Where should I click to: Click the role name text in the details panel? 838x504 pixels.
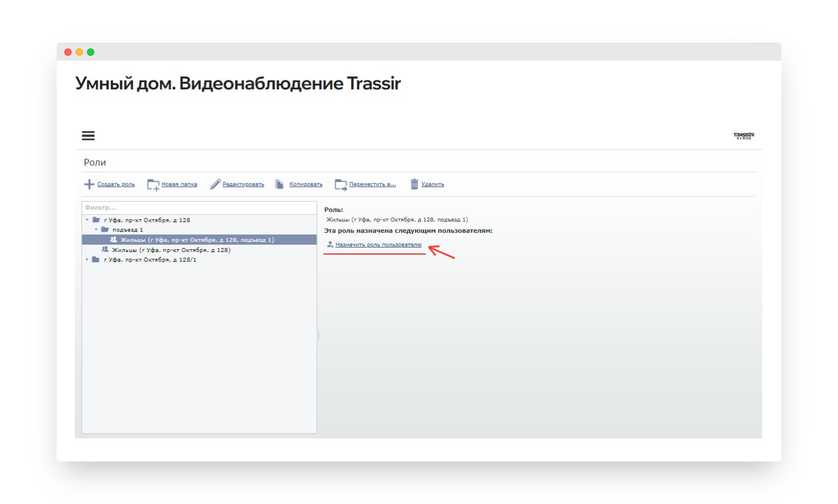tap(397, 220)
